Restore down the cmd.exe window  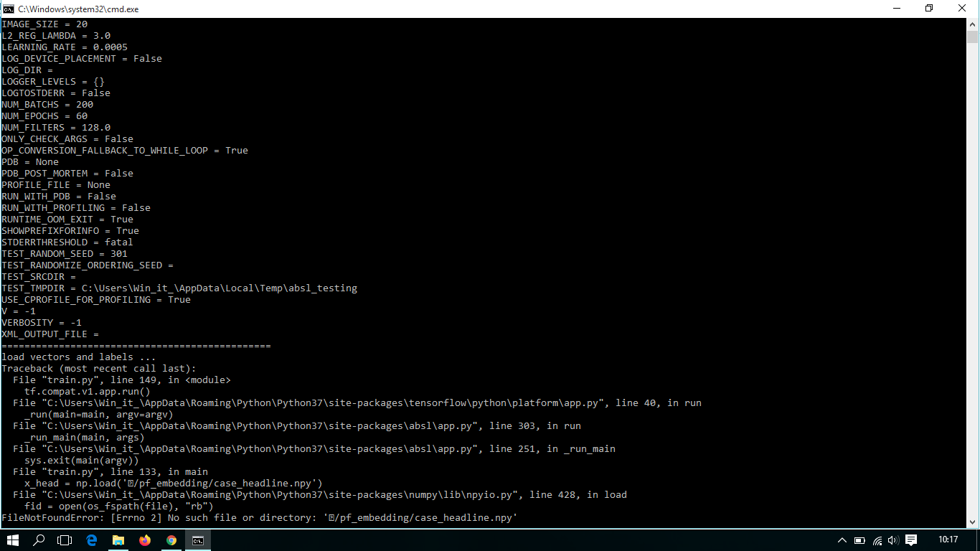[x=929, y=9]
